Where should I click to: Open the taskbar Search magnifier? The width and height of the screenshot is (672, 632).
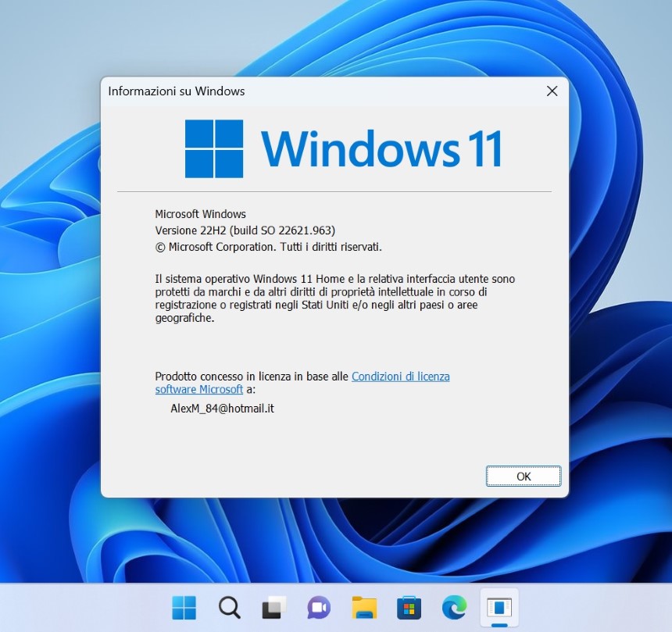pos(229,607)
